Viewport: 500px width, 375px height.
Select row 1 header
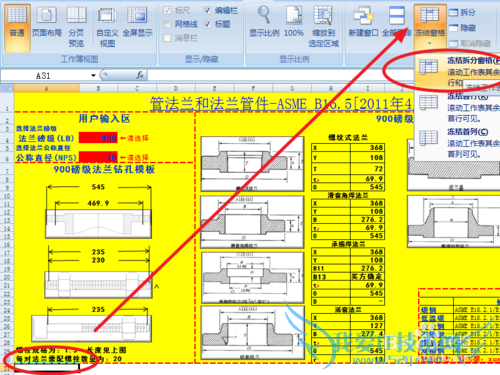[x=7, y=102]
